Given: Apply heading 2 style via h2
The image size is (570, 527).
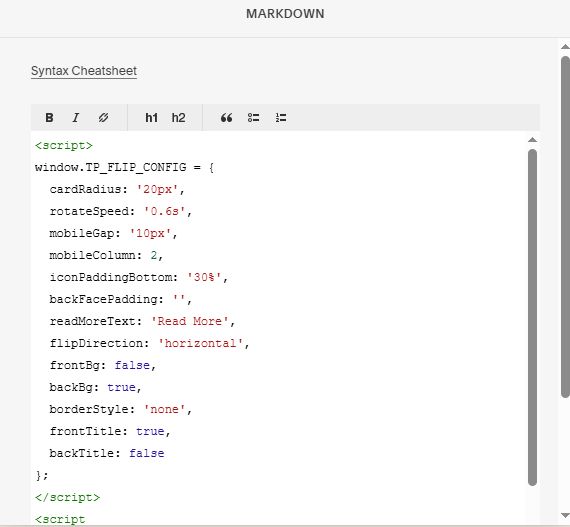Looking at the screenshot, I should pos(178,118).
